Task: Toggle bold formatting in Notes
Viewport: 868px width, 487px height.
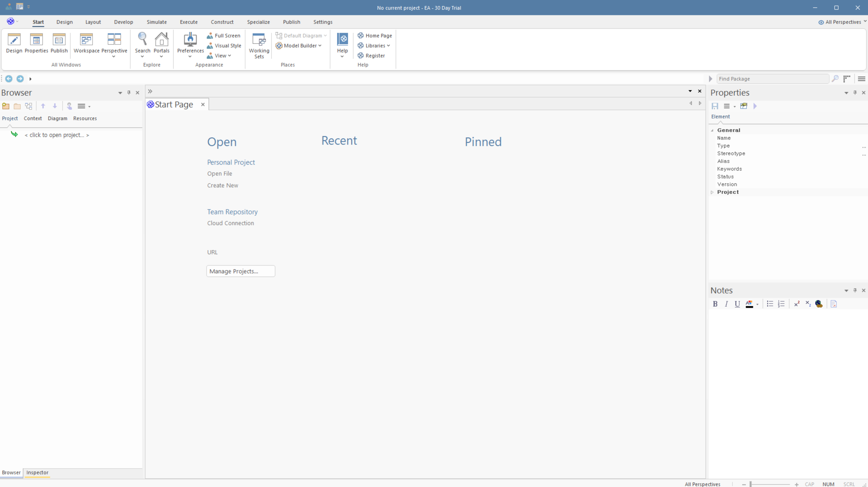Action: pos(715,304)
